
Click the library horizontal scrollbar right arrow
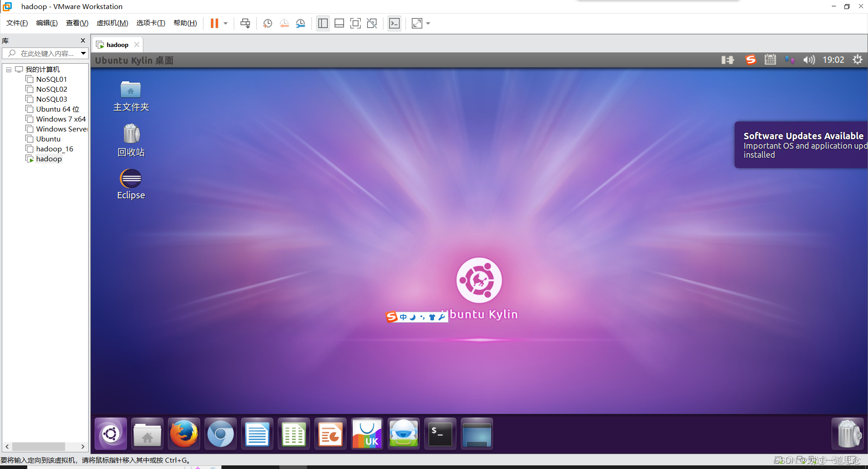83,446
